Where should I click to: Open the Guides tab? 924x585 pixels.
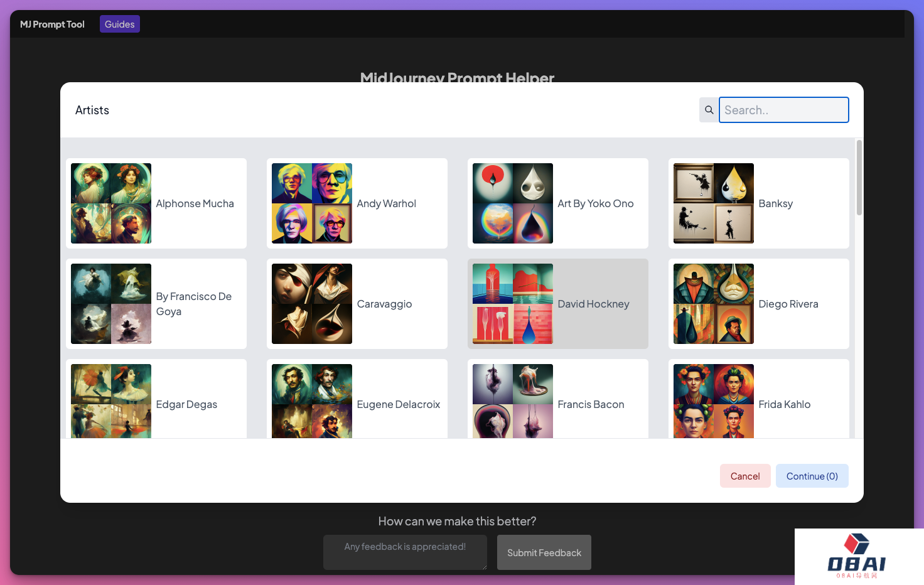(119, 24)
